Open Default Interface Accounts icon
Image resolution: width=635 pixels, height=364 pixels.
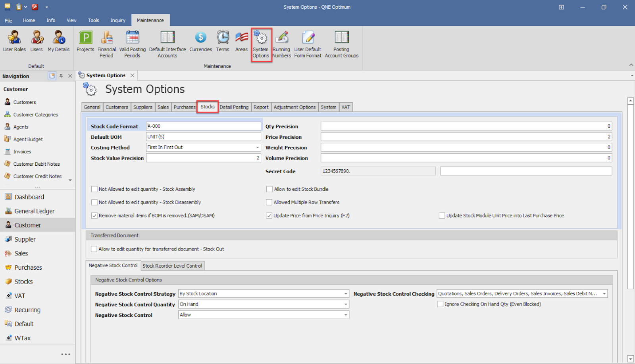[x=167, y=44]
